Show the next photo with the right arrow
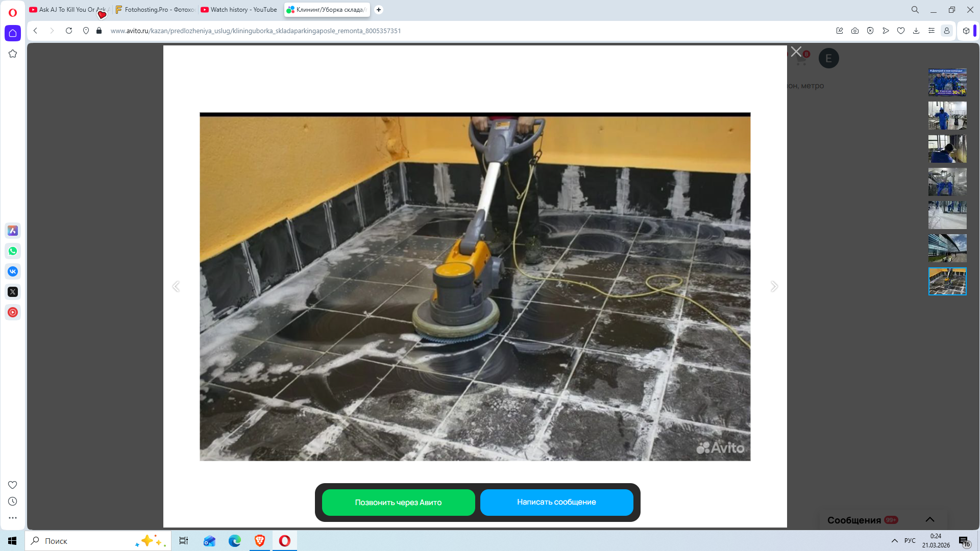The height and width of the screenshot is (551, 980). [774, 286]
